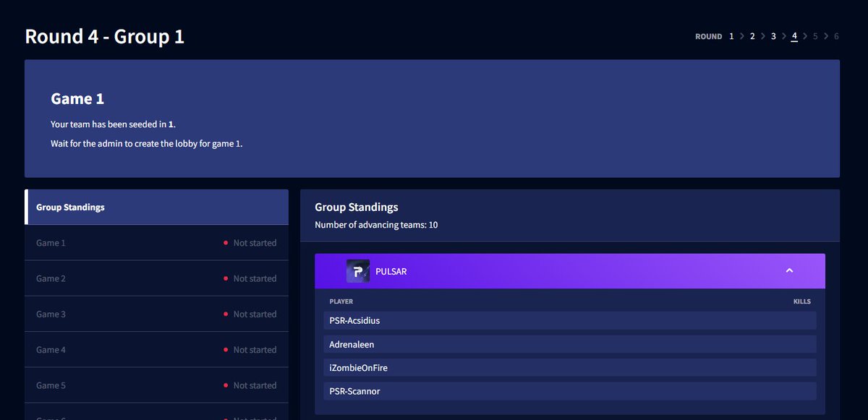Click the PULSAR team logo icon
Viewport: 868px width, 420px height.
(x=358, y=271)
